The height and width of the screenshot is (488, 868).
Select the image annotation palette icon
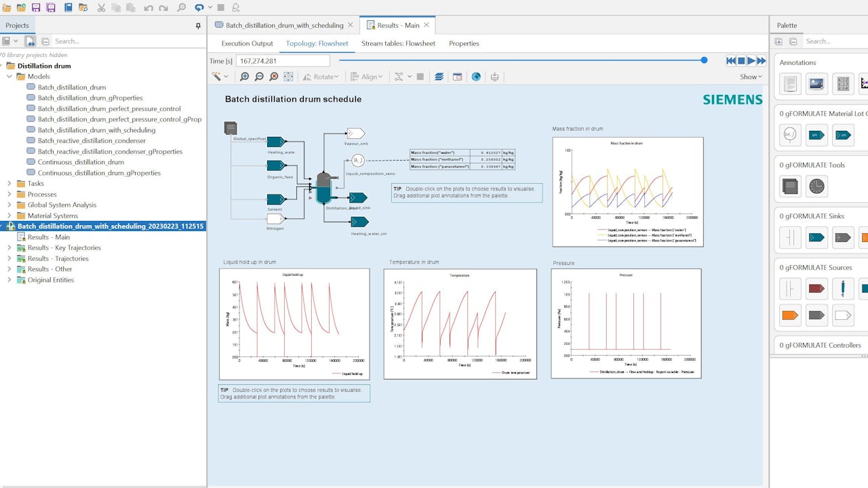pyautogui.click(x=816, y=84)
